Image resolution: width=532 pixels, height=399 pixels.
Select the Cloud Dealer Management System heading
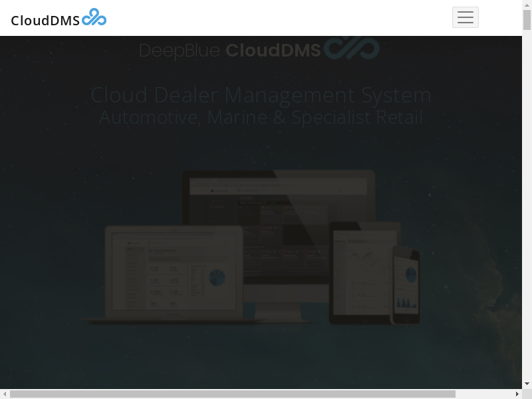pyautogui.click(x=261, y=95)
